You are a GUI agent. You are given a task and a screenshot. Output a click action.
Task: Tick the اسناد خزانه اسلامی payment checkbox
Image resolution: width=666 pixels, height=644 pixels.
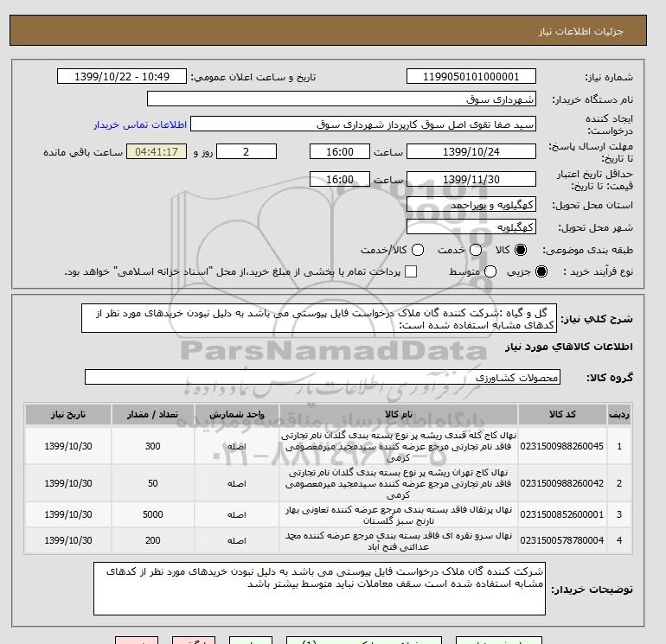pyautogui.click(x=411, y=271)
